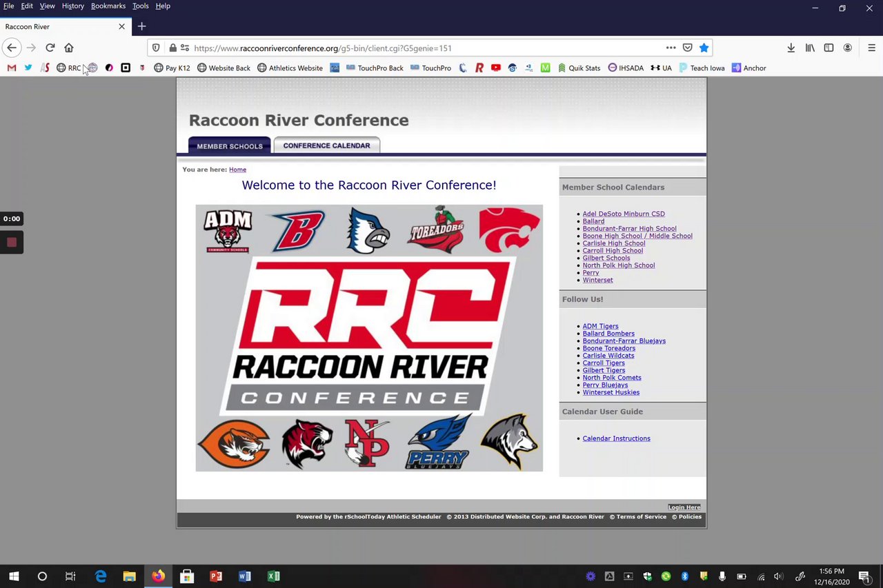Open the Twitter bookmark icon
The width and height of the screenshot is (883, 588).
[x=28, y=68]
